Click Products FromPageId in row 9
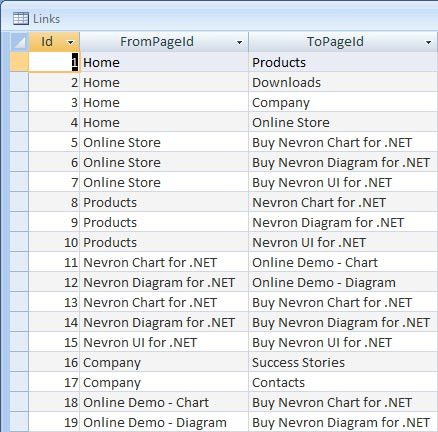 [164, 222]
